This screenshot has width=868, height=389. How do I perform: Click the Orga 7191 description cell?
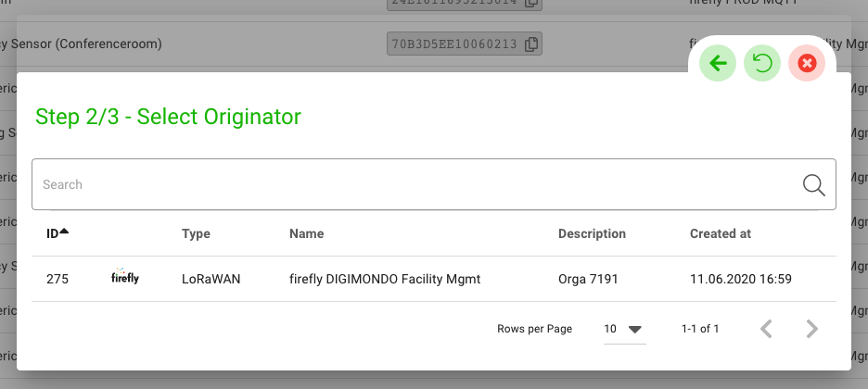click(x=588, y=279)
